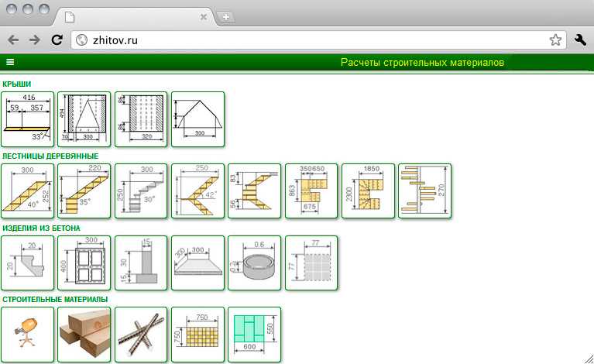Click the zhitov.ru address bar

pos(318,40)
